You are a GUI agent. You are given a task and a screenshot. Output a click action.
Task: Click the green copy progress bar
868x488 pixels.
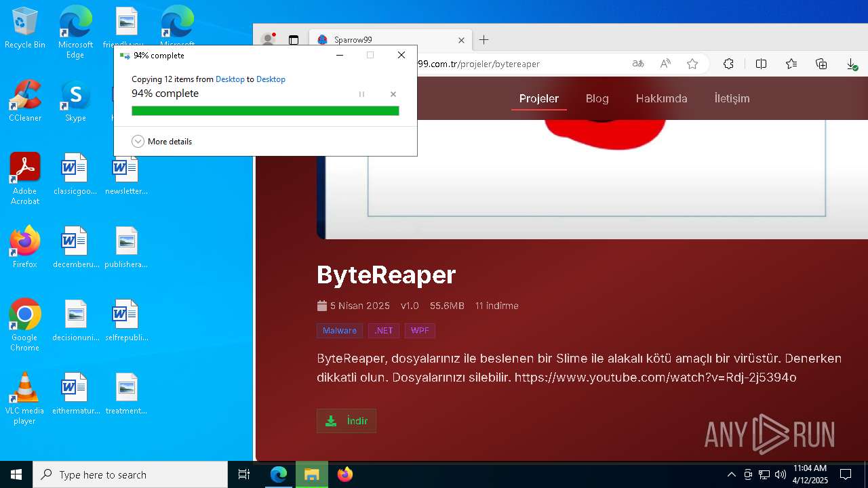pyautogui.click(x=265, y=111)
